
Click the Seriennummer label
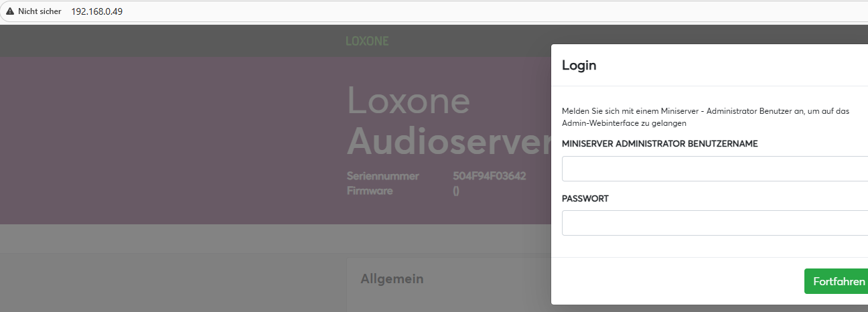(x=383, y=176)
